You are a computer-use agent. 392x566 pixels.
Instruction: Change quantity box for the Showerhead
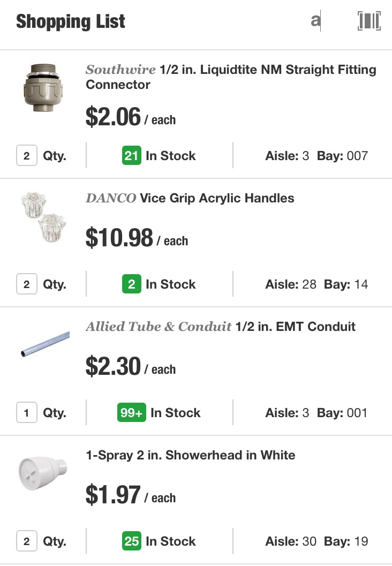click(27, 541)
